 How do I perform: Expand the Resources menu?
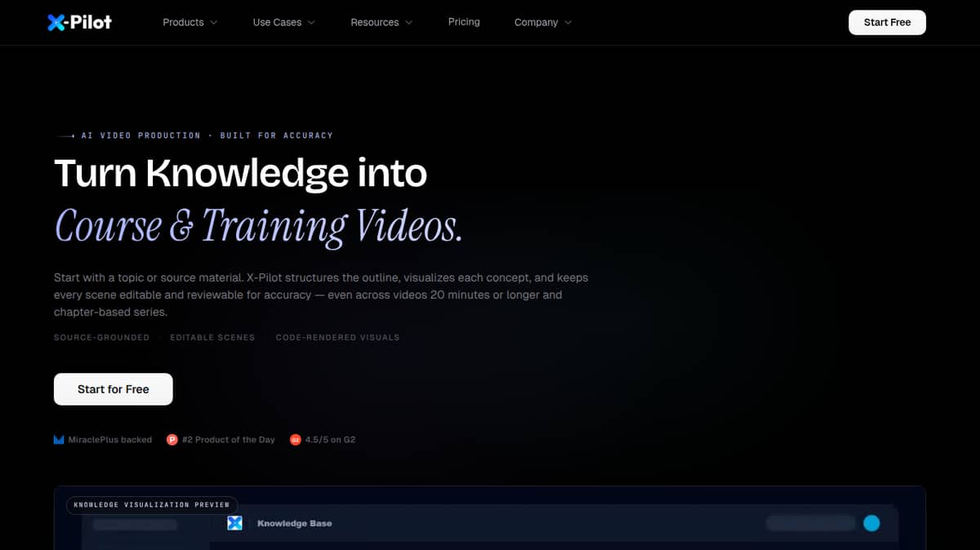381,22
